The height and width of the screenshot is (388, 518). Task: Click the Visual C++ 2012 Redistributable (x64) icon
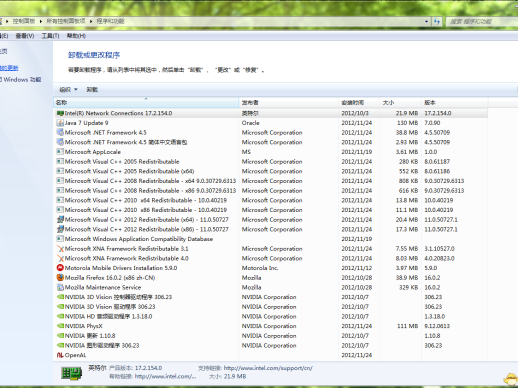60,220
